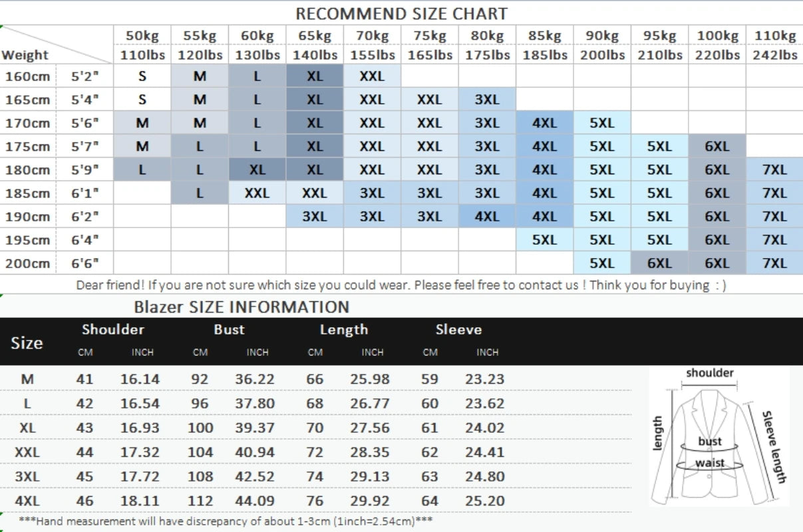This screenshot has width=803, height=532.
Task: Select the 50kg weight column header
Action: [x=142, y=36]
